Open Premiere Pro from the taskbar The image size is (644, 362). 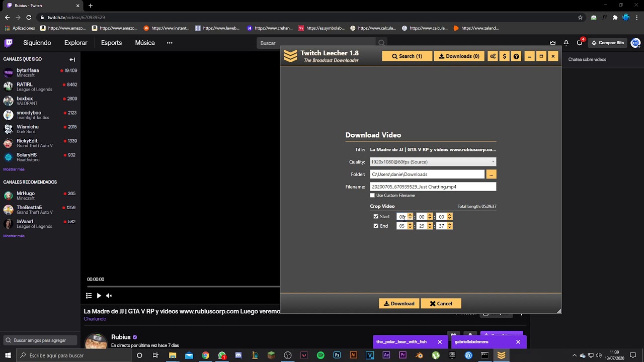click(403, 355)
